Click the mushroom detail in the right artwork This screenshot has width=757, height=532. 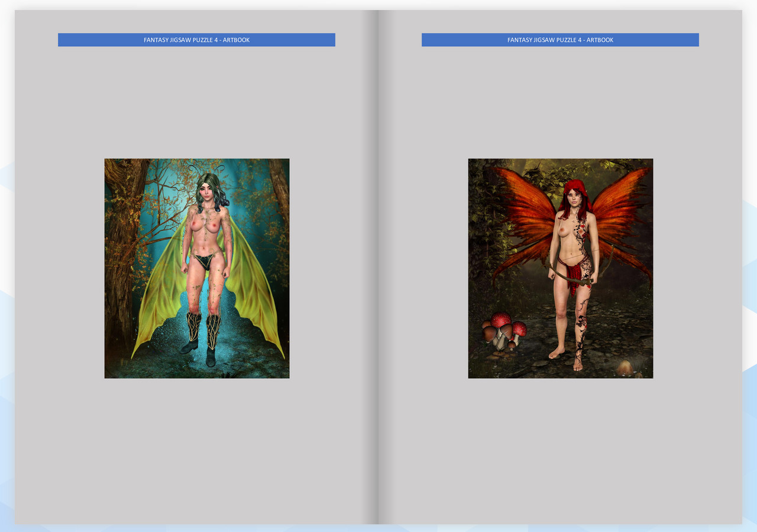507,331
